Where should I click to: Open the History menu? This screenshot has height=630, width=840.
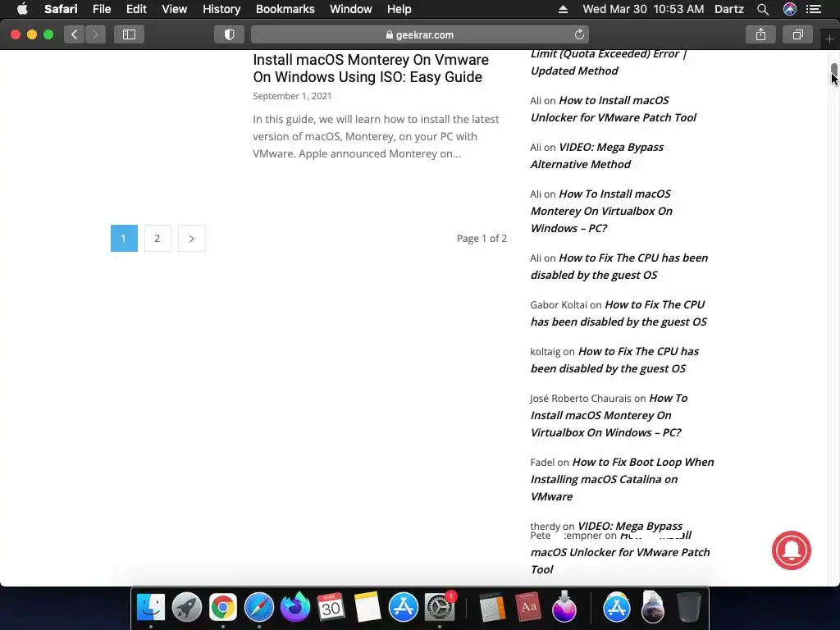221,9
